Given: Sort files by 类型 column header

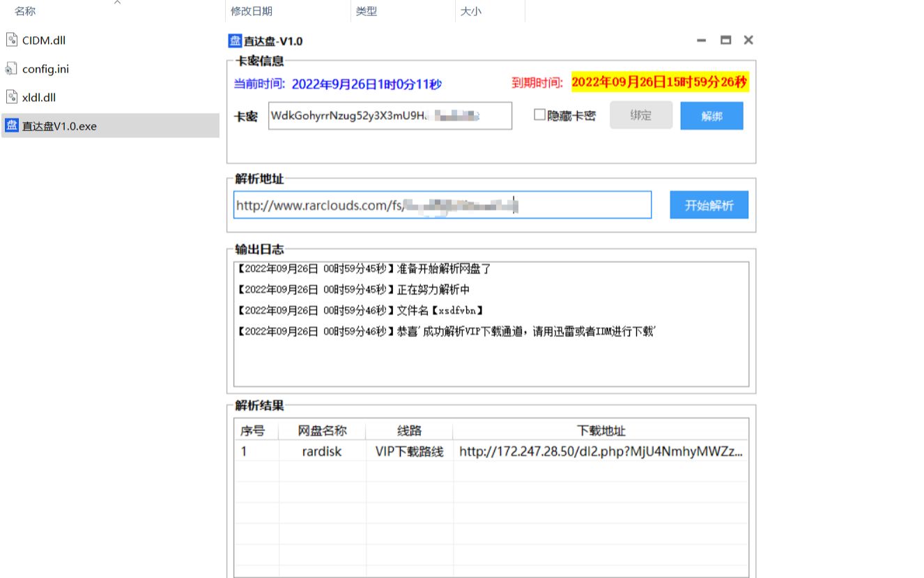Looking at the screenshot, I should (x=367, y=11).
